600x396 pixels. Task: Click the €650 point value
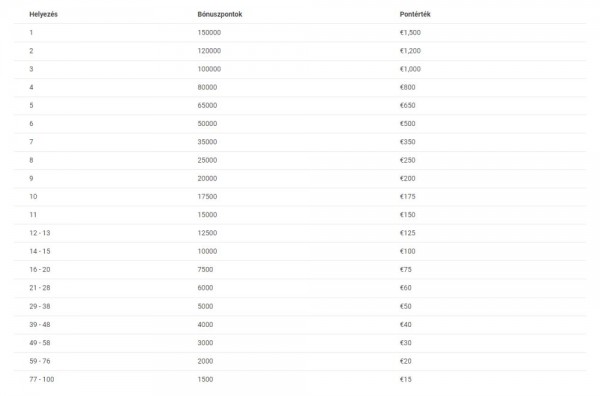tap(407, 105)
